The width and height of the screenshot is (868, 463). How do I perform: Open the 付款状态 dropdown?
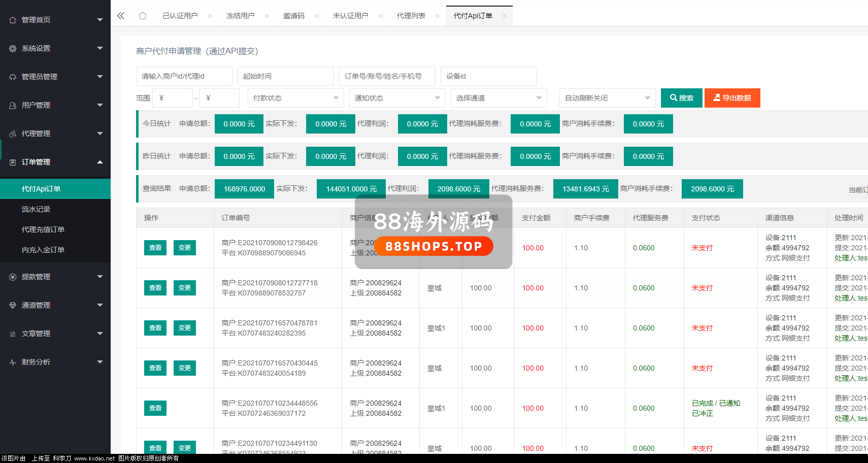pyautogui.click(x=295, y=98)
